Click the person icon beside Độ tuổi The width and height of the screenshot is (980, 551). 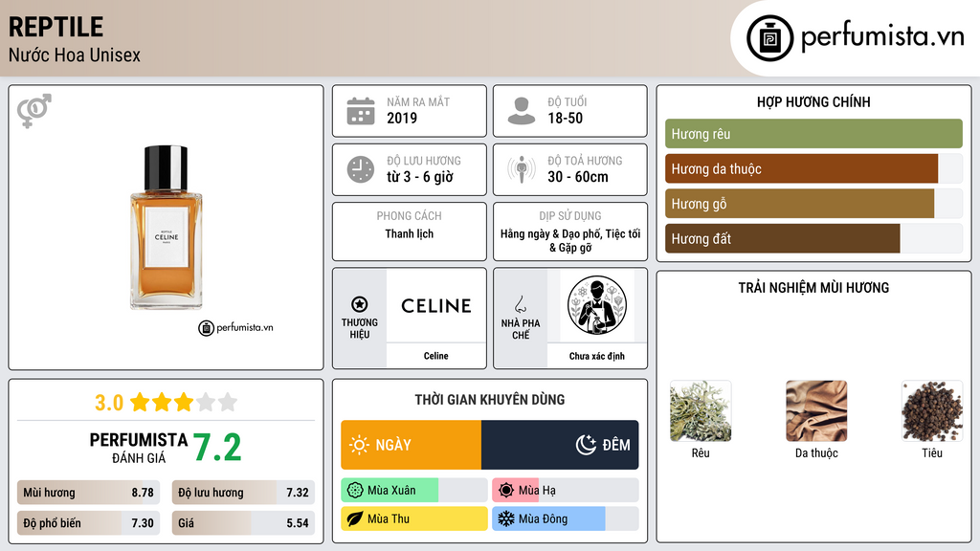(x=522, y=111)
